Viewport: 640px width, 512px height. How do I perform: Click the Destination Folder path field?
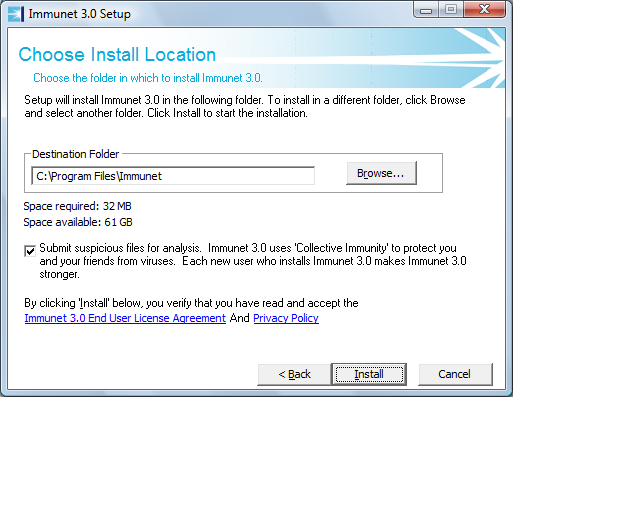pos(173,176)
